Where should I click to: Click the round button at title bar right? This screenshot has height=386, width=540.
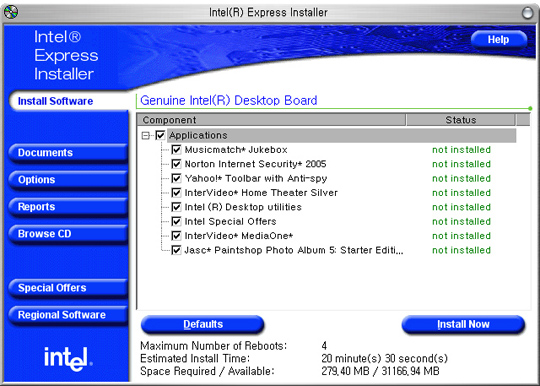pos(527,13)
